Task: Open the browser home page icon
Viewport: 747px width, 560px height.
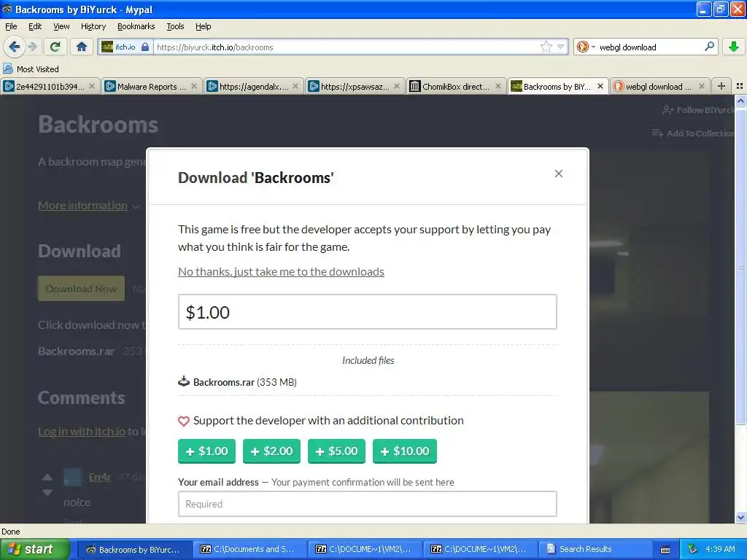Action: point(82,47)
